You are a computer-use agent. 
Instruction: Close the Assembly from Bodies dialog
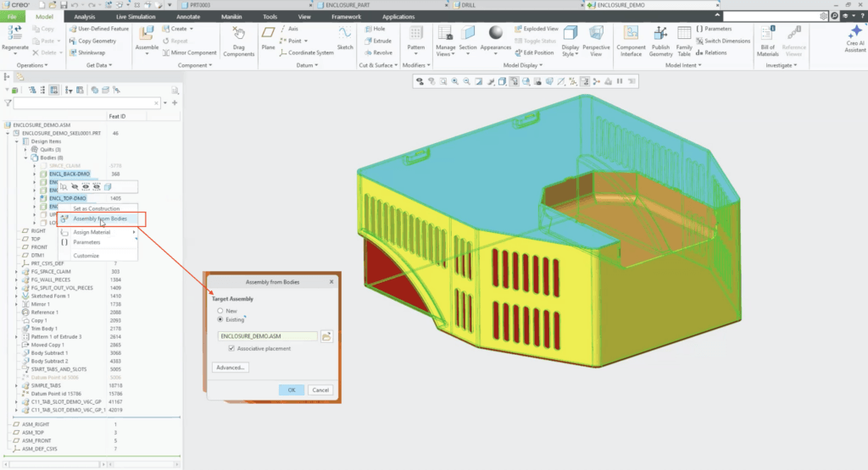click(331, 281)
